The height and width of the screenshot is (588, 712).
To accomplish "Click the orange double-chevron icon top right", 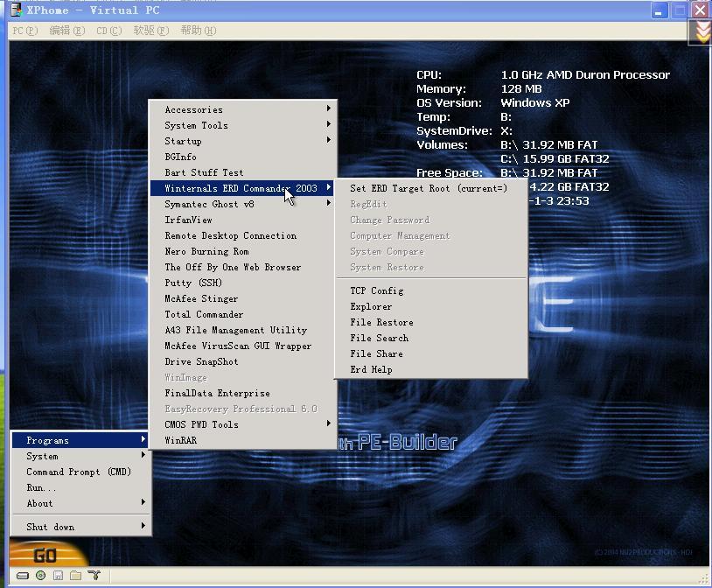I will click(x=702, y=32).
